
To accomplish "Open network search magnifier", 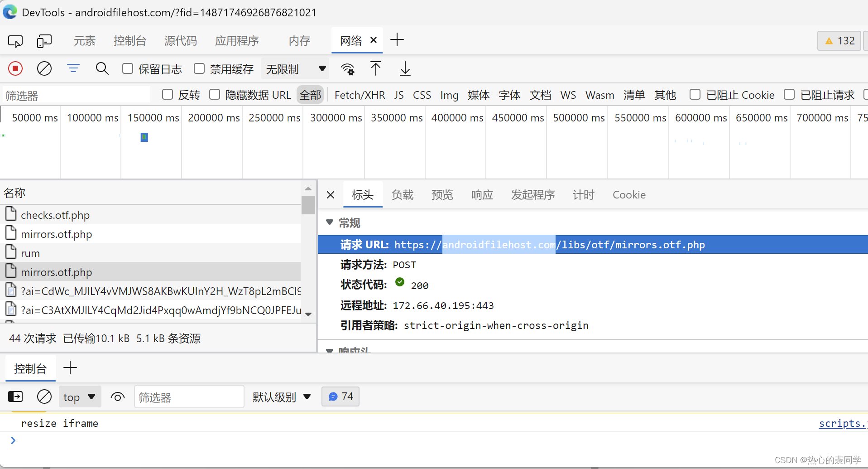I will [102, 68].
